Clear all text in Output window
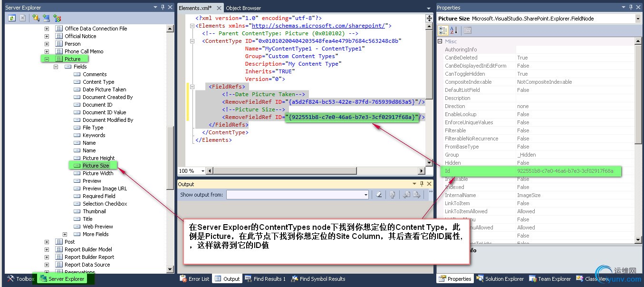This screenshot has width=644, height=287. coord(379,194)
